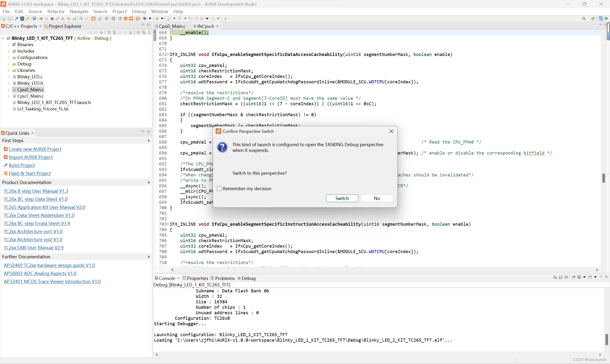The width and height of the screenshot is (610, 364).
Task: Click the green Resume play icon
Action: click(41, 19)
